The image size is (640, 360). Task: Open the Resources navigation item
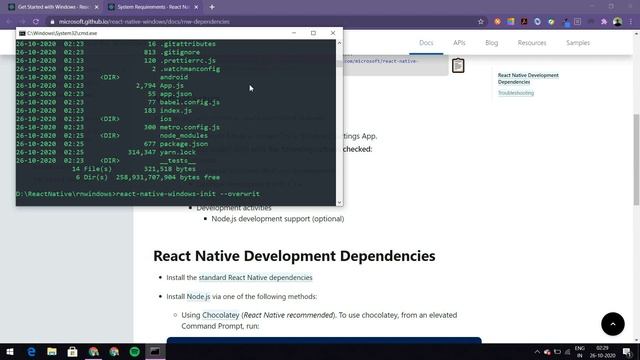(532, 43)
